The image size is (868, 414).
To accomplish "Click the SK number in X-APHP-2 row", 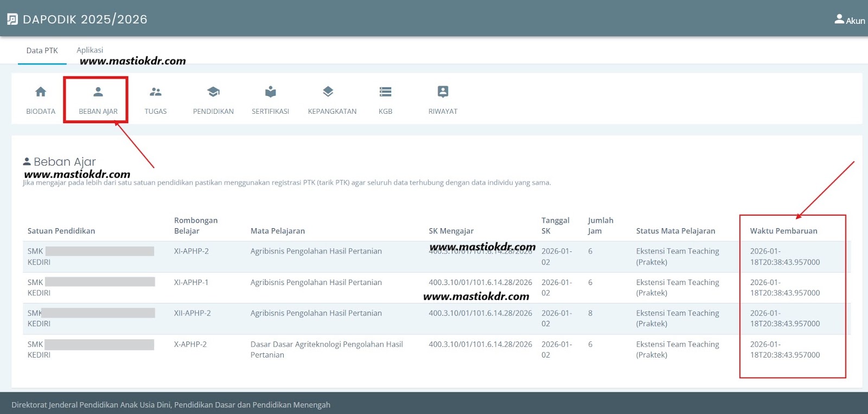I will [x=481, y=344].
